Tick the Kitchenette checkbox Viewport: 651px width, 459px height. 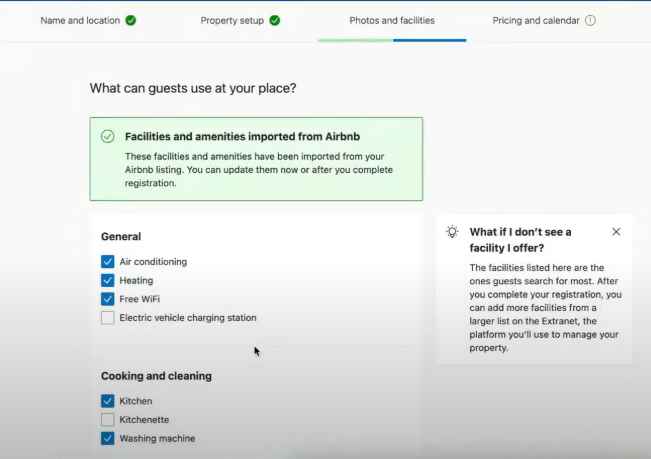point(108,420)
